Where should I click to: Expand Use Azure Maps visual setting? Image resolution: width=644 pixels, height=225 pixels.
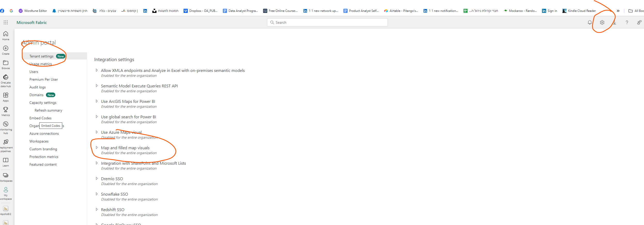point(97,132)
